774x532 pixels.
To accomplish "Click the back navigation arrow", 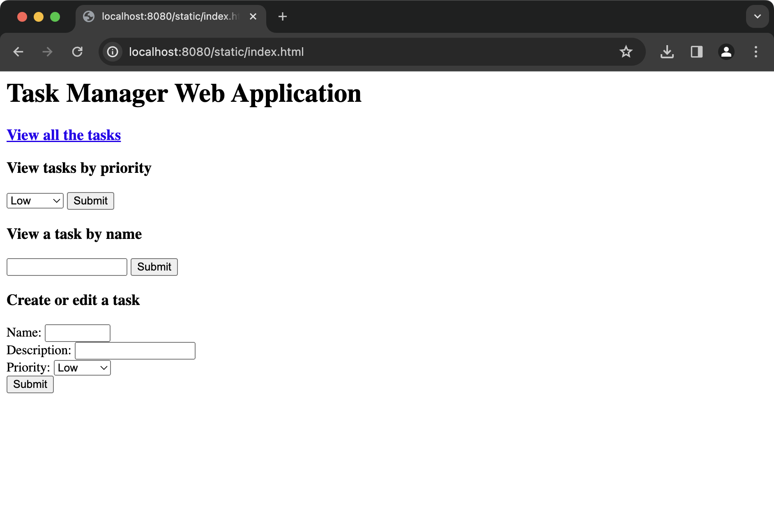I will pyautogui.click(x=18, y=52).
